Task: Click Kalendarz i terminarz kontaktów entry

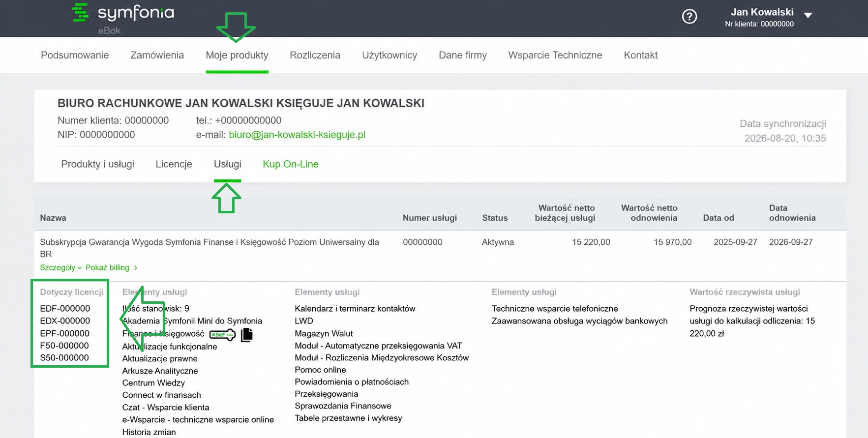Action: pos(355,308)
